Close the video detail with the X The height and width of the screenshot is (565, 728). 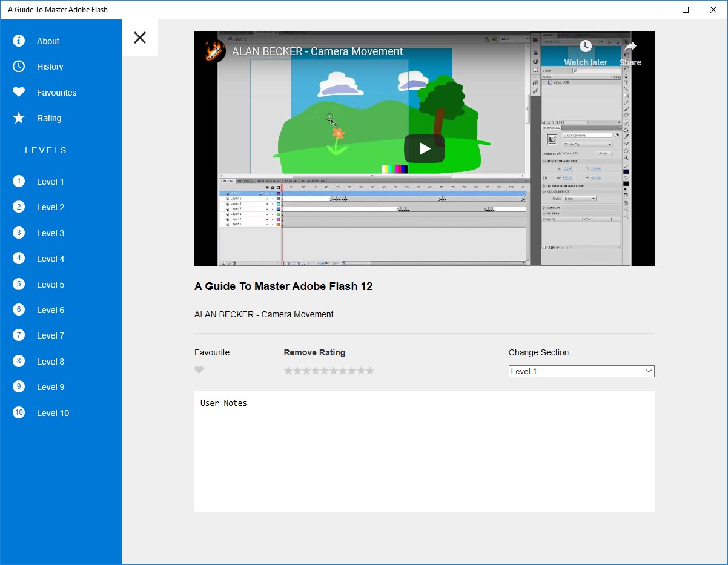click(140, 38)
